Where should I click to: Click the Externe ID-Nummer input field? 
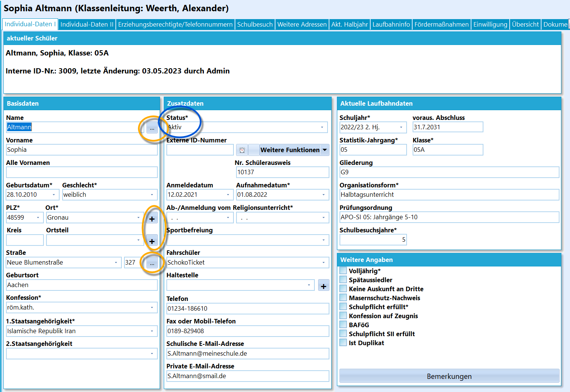200,150
